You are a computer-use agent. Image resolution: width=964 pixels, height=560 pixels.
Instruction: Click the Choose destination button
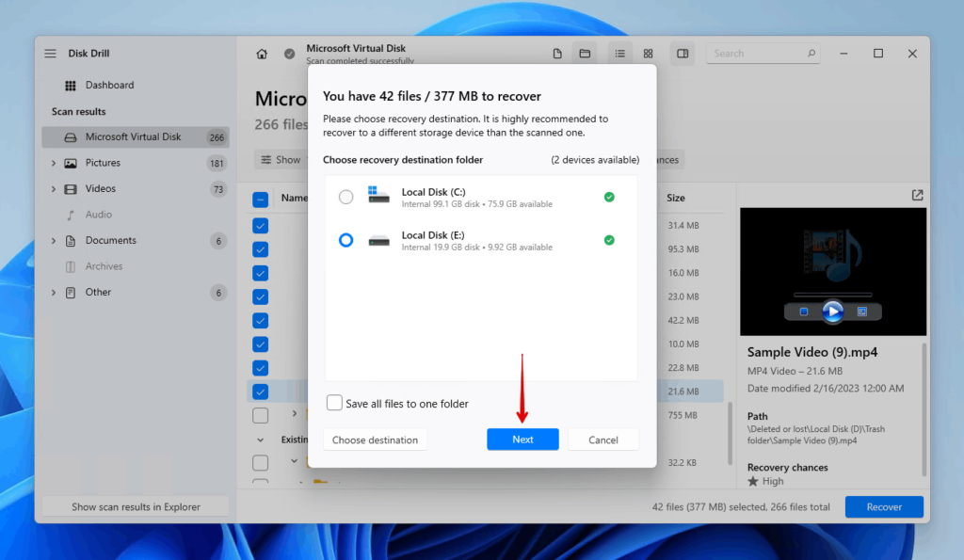(x=375, y=439)
